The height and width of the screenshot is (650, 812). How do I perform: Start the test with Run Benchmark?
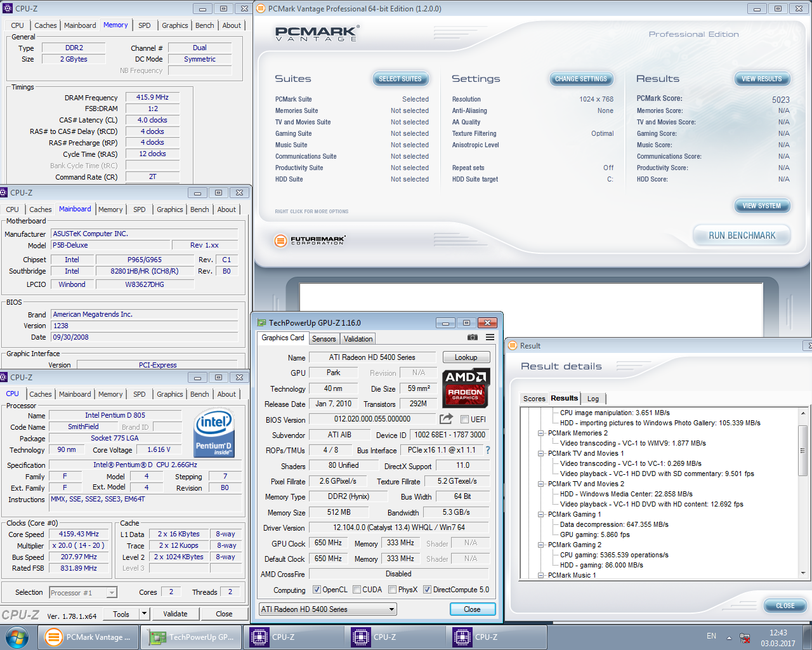742,235
